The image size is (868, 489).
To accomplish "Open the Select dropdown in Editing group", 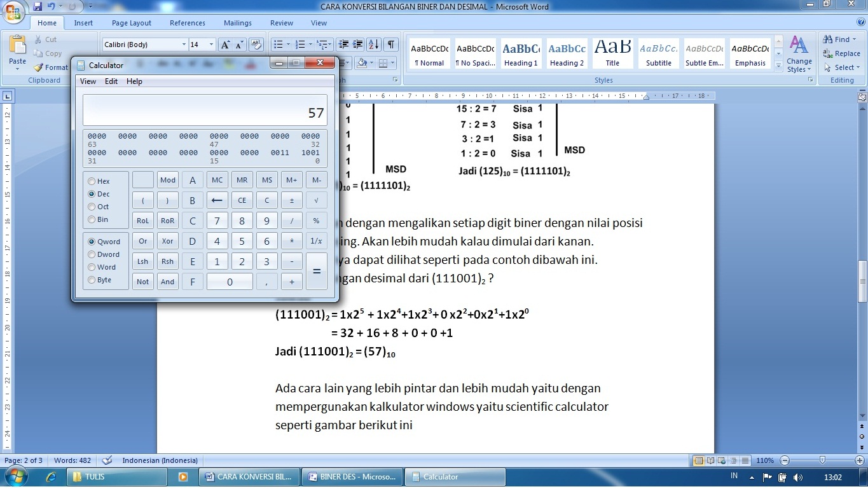I will click(x=841, y=67).
